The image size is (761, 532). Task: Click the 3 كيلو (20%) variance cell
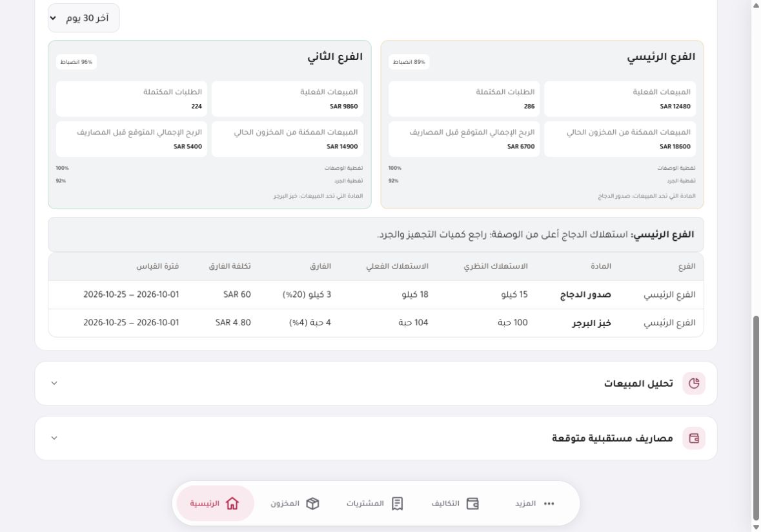307,294
